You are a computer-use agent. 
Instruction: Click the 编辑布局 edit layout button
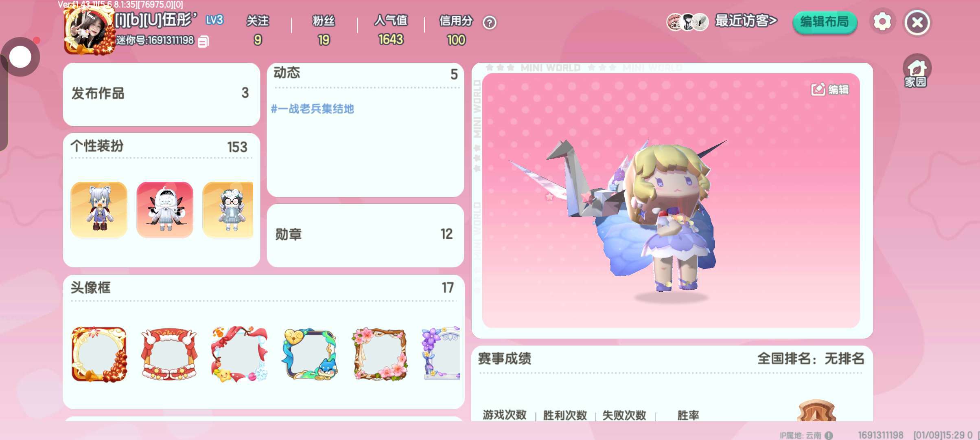[x=825, y=22]
